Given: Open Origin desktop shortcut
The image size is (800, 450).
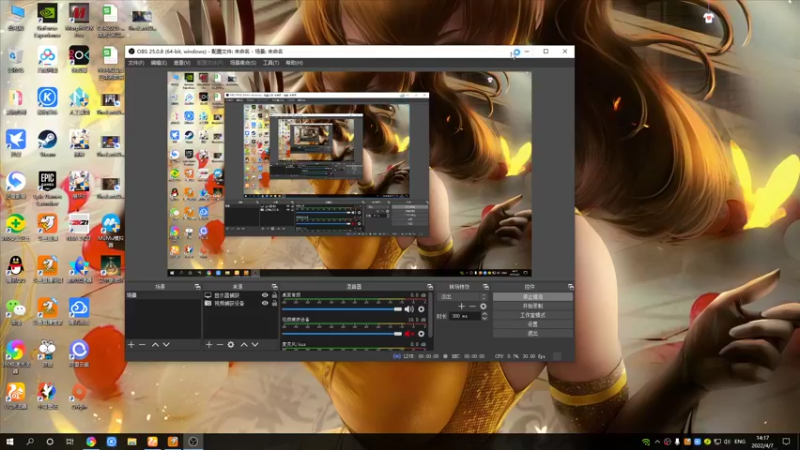Looking at the screenshot, I should click(x=79, y=396).
